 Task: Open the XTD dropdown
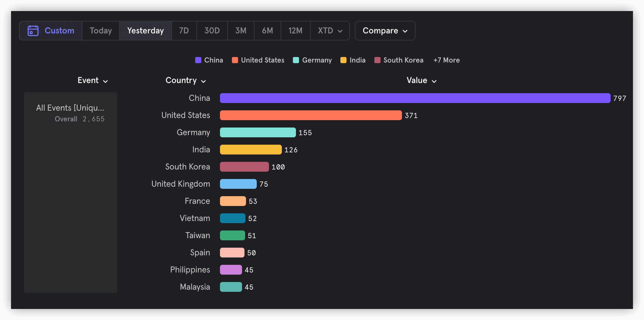pyautogui.click(x=330, y=31)
